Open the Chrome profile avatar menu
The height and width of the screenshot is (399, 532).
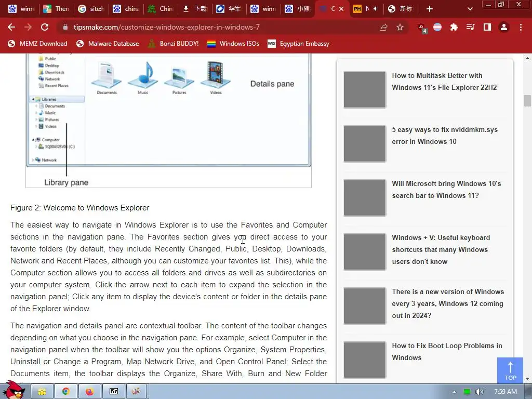pyautogui.click(x=504, y=27)
